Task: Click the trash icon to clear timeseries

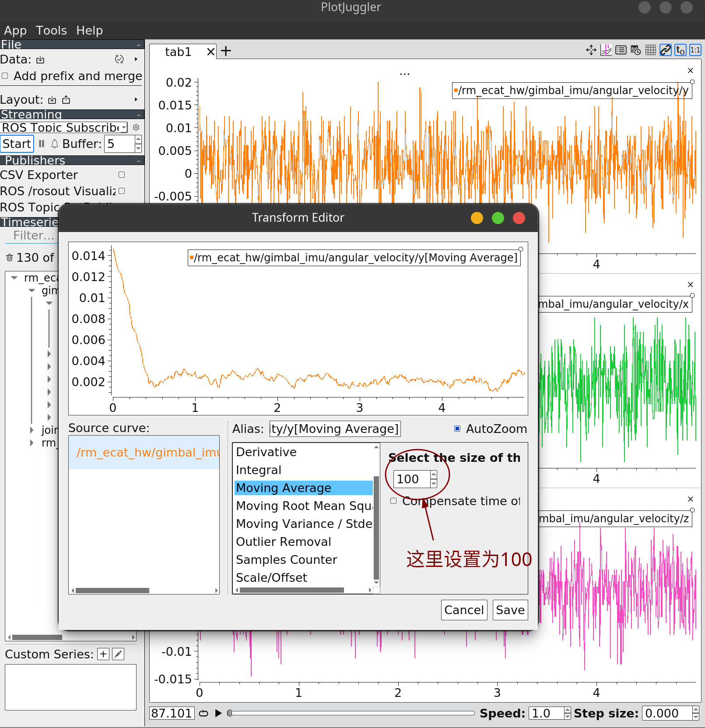Action: (x=10, y=257)
